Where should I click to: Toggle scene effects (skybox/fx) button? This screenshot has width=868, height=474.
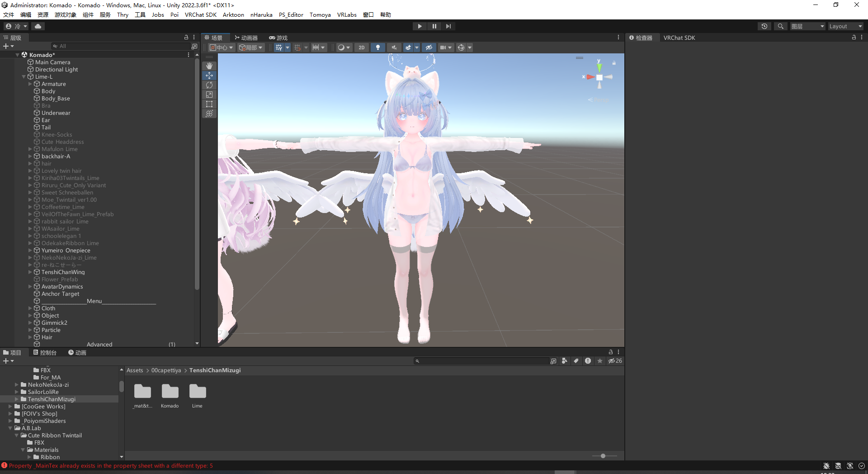(x=408, y=47)
